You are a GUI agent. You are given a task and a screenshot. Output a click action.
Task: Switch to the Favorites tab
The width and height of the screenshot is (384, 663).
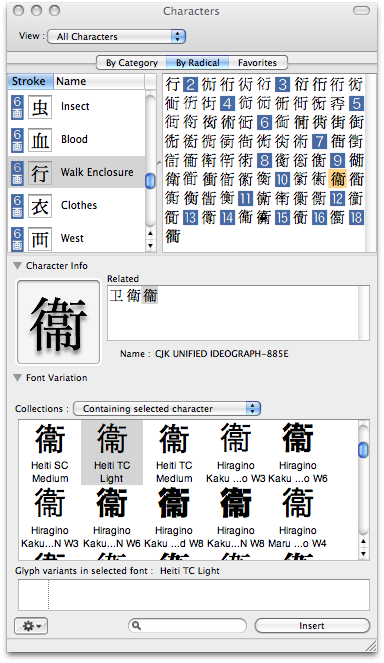(258, 63)
